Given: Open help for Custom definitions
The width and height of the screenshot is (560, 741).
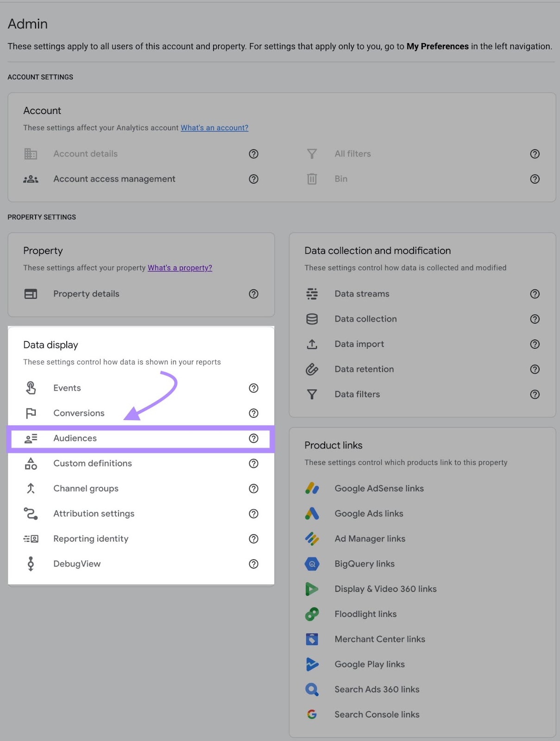Looking at the screenshot, I should [253, 463].
